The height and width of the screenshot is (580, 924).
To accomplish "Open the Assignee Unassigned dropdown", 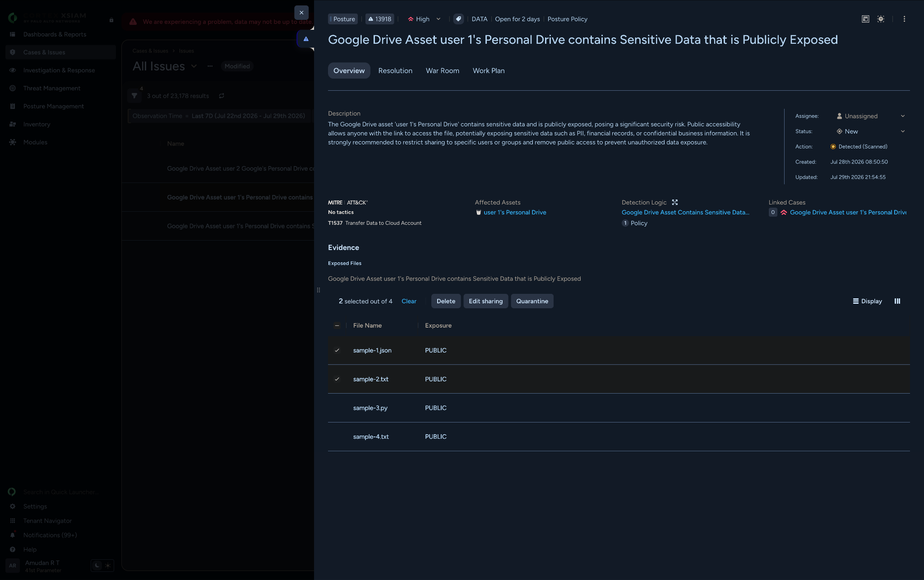I will click(870, 116).
